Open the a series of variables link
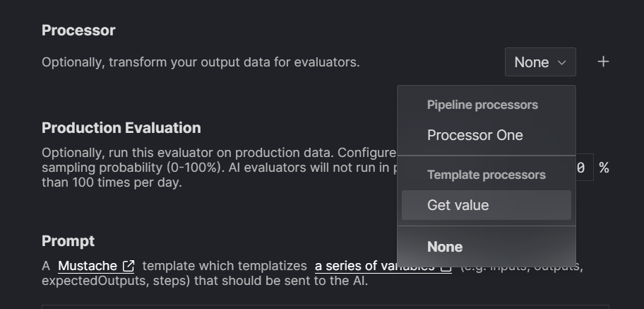 374,266
